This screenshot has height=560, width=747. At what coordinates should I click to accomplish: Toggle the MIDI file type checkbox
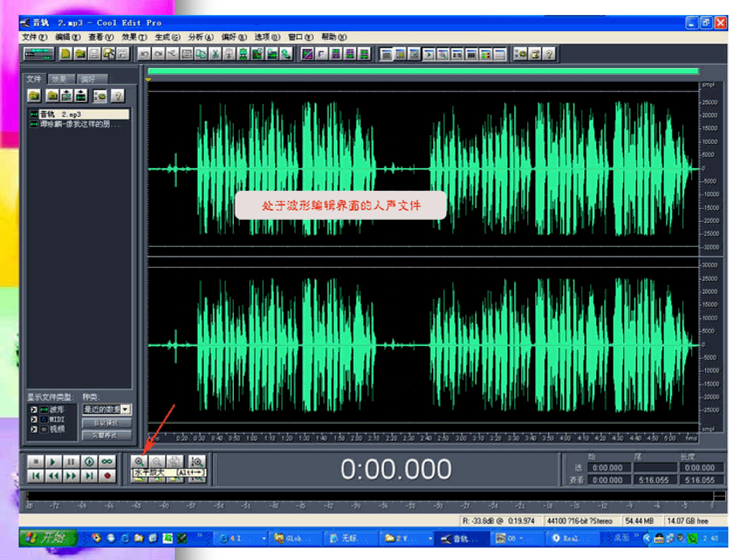tap(34, 419)
